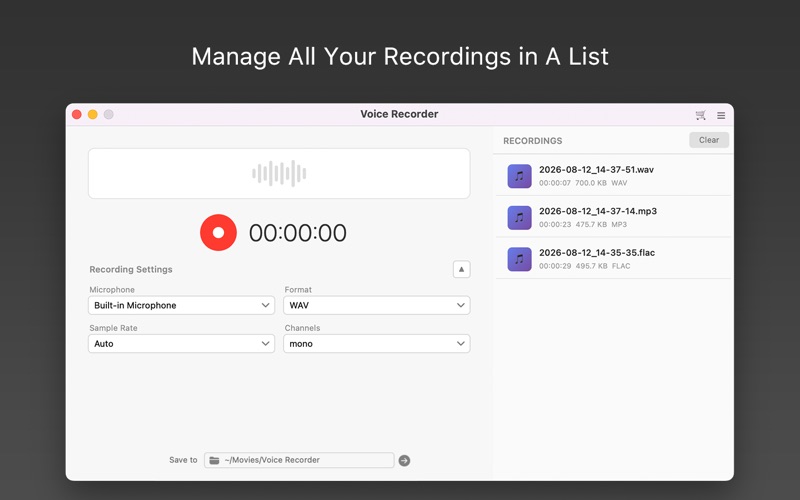Click music icon of the .flac recording

[519, 259]
